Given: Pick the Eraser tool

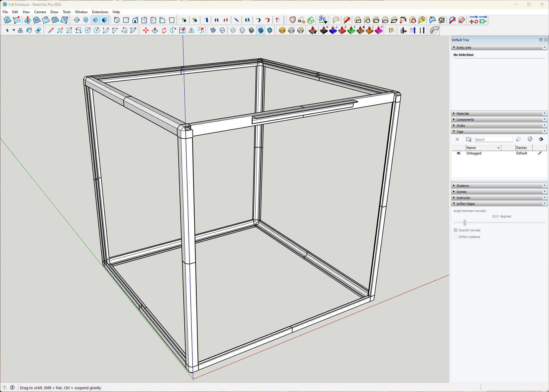Looking at the screenshot, I should tap(38, 30).
